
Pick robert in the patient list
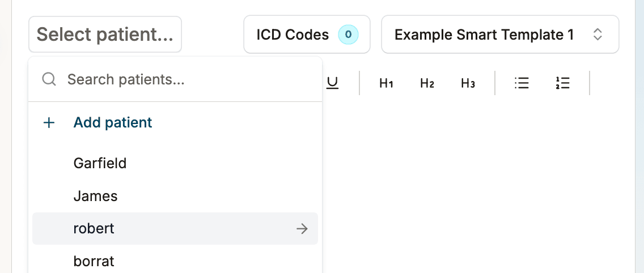(x=94, y=229)
